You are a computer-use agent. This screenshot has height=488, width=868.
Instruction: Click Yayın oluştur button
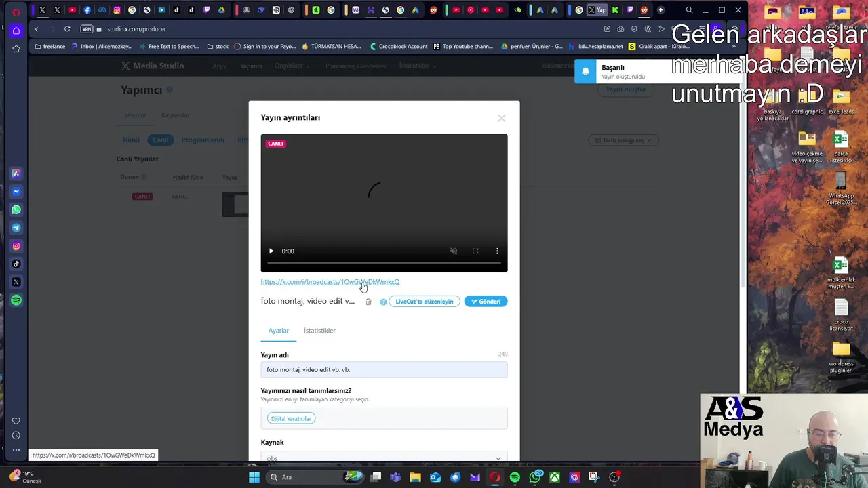(626, 89)
